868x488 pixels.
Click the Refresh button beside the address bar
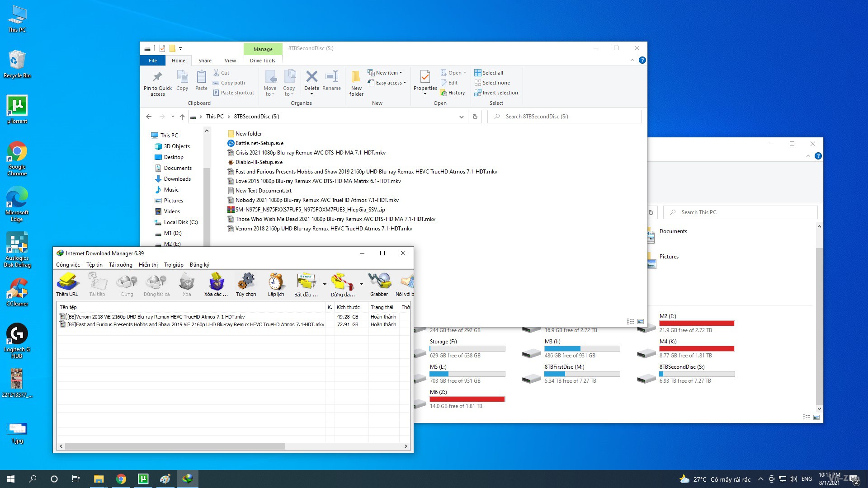point(475,117)
